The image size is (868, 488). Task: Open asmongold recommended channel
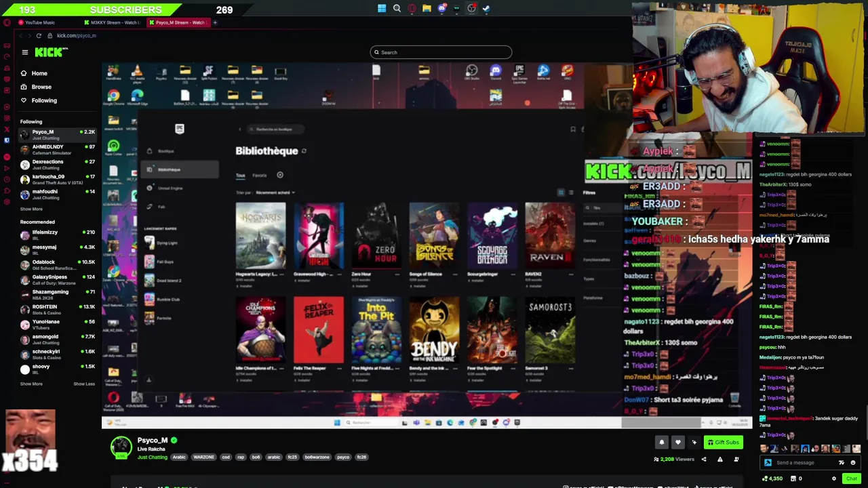(x=58, y=339)
